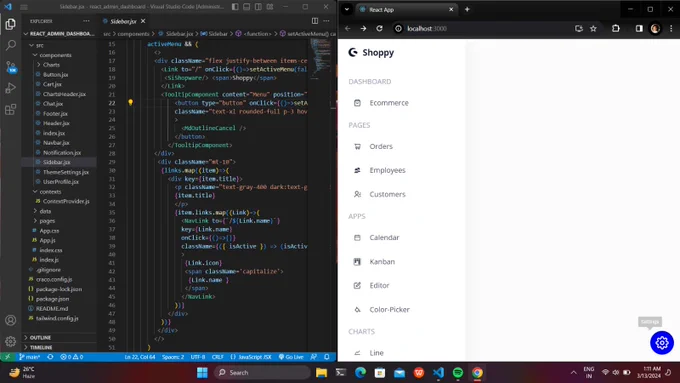Open Chrome tab search dropdown

pos(347,9)
